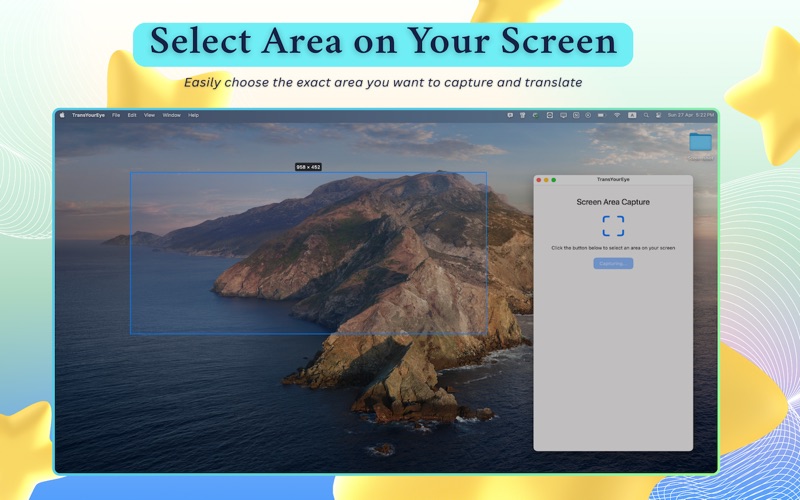Open the View menu
This screenshot has width=800, height=500.
coord(149,115)
